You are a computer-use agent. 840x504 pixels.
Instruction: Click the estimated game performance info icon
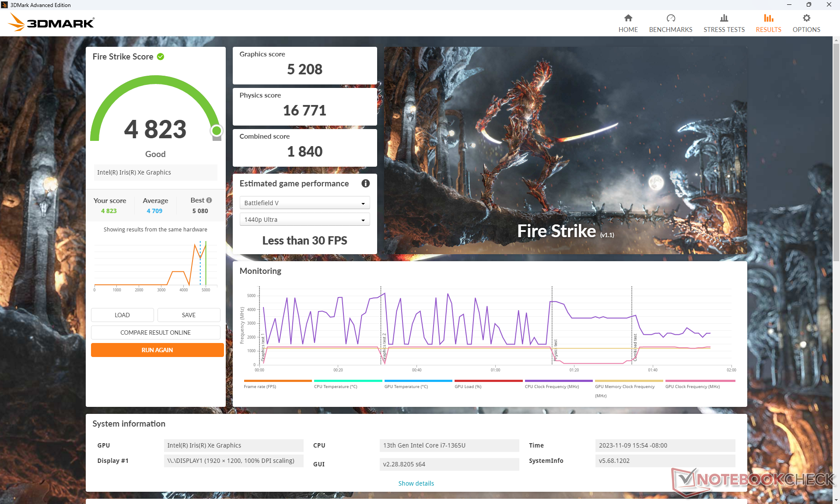(x=365, y=183)
